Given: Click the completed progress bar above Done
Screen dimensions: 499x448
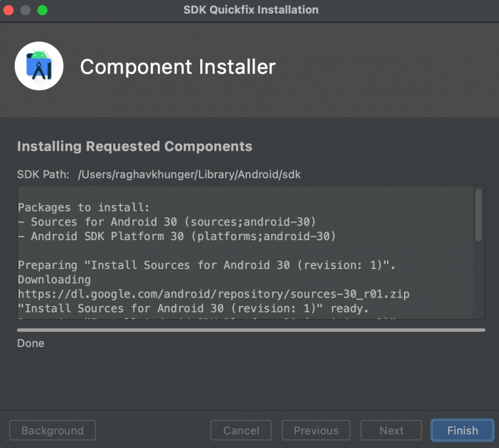Looking at the screenshot, I should (249, 329).
